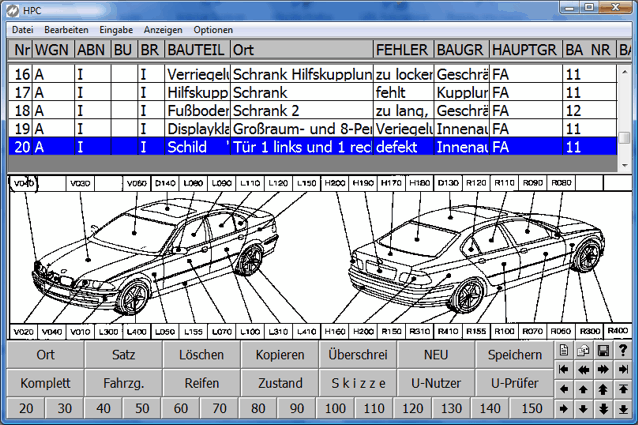Click the double up arrow icon
The width and height of the screenshot is (638, 425).
(x=603, y=389)
